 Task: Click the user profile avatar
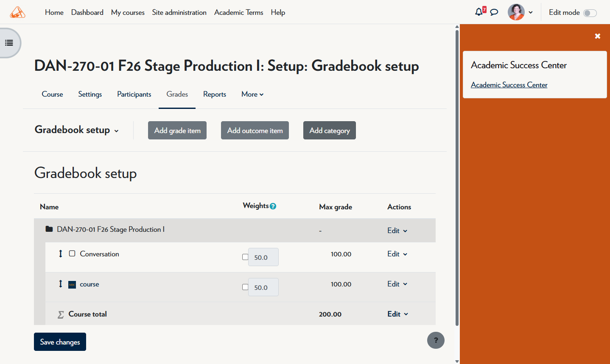click(516, 12)
